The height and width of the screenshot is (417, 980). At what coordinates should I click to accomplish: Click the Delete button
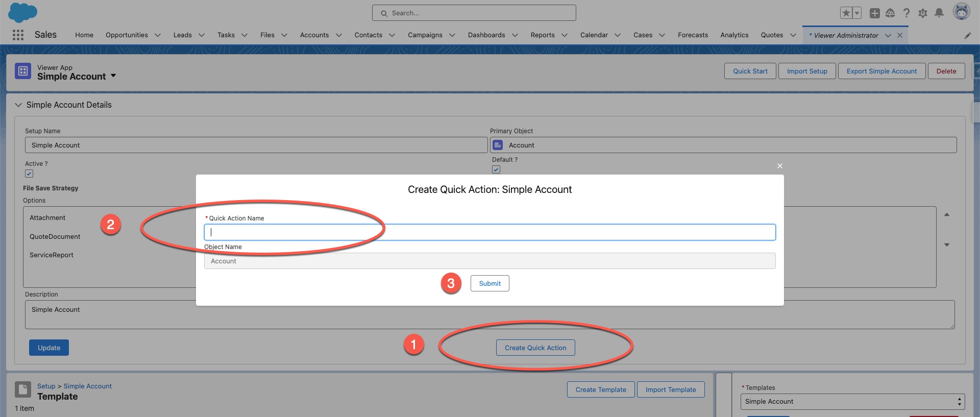pos(946,71)
